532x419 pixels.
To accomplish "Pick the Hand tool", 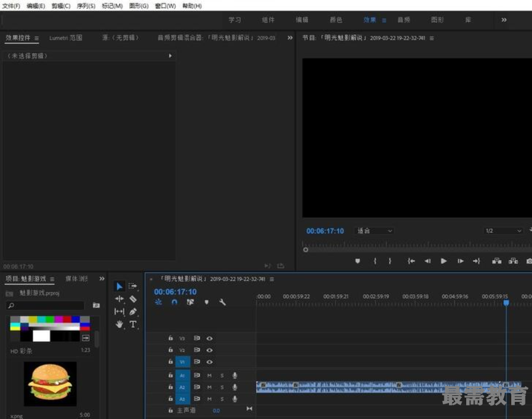I will pyautogui.click(x=119, y=324).
